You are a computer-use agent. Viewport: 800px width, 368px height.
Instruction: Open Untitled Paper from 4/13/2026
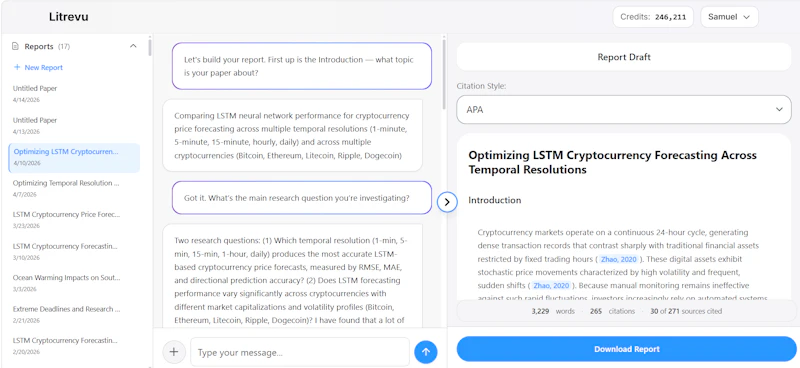(x=74, y=125)
